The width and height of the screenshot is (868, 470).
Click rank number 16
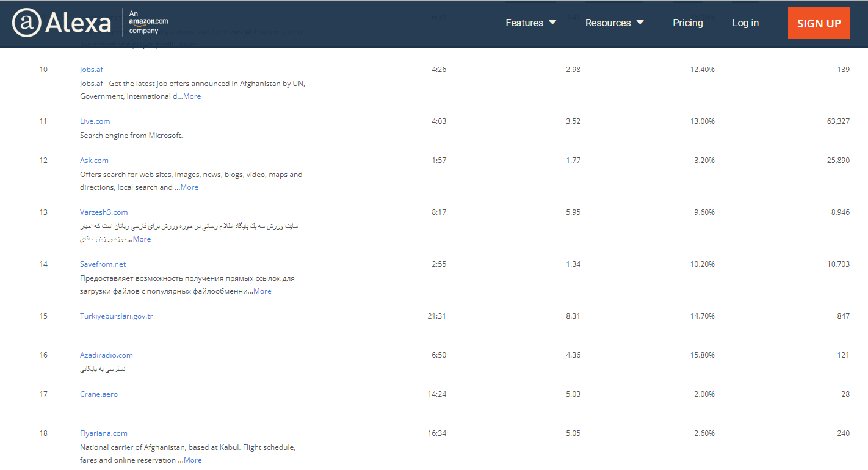pyautogui.click(x=43, y=355)
